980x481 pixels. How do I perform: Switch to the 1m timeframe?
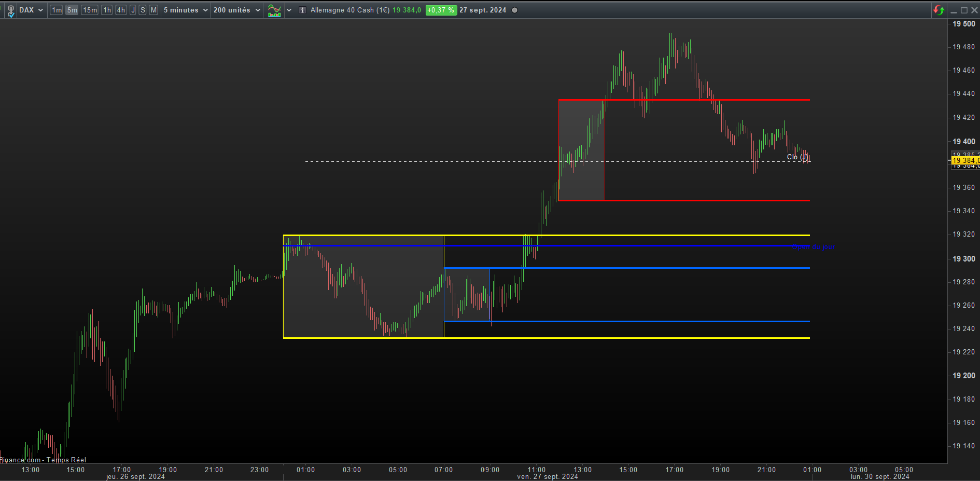click(57, 10)
